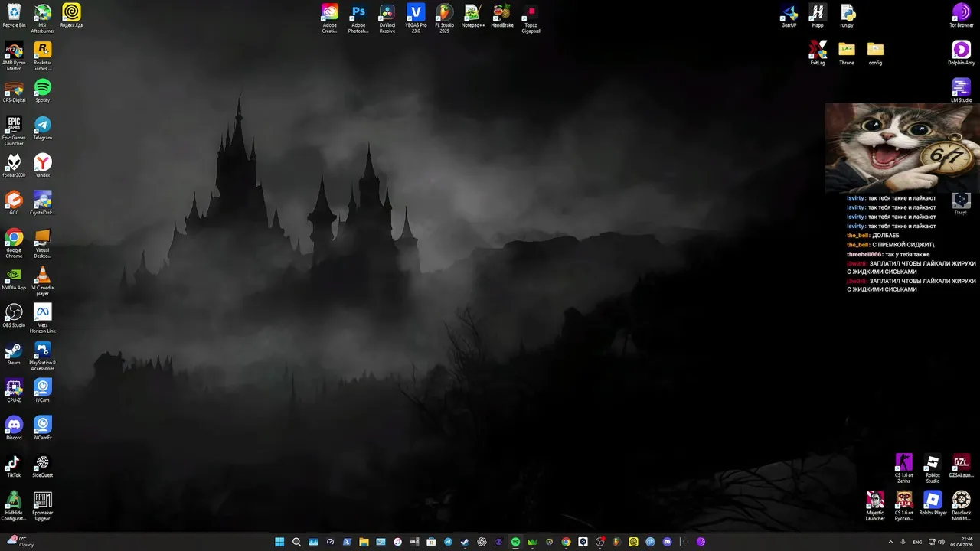
Task: Launch the Tor Browser desktop shortcut
Action: 962,16
